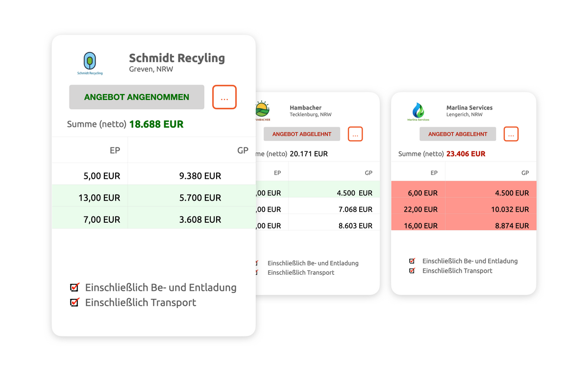Click the 7.068 EUR cell in Hambacher table
Viewport: 588px width, 382px height.
coord(355,209)
